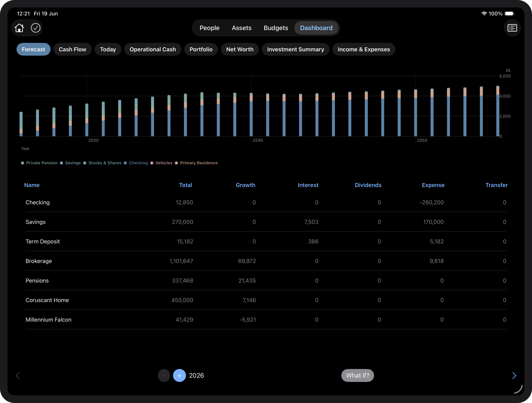Click the 2026 year label
Viewport: 532px width, 403px height.
tap(196, 376)
